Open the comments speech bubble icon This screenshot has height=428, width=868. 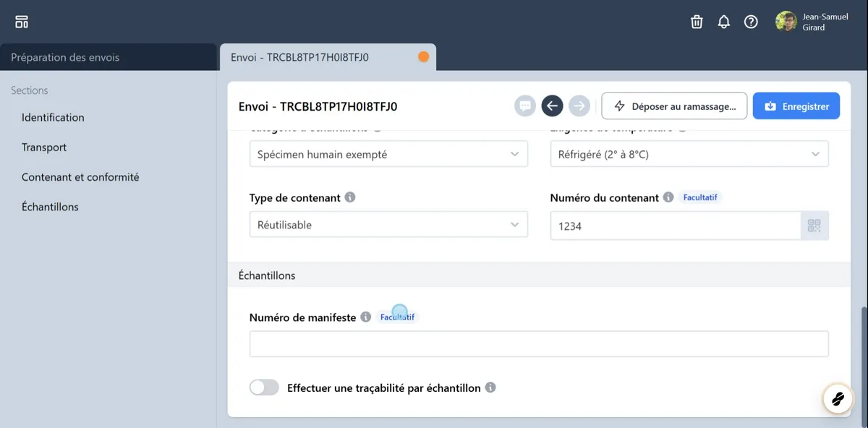pos(524,106)
